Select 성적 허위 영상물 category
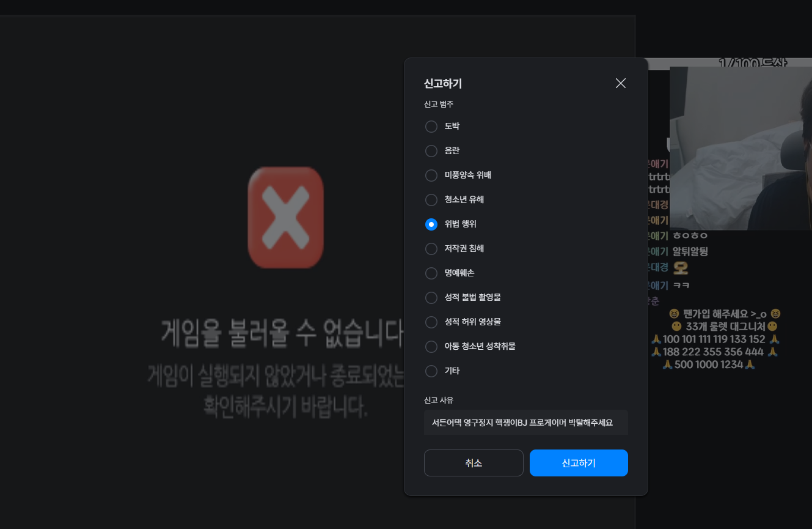Image resolution: width=812 pixels, height=529 pixels. pyautogui.click(x=431, y=322)
